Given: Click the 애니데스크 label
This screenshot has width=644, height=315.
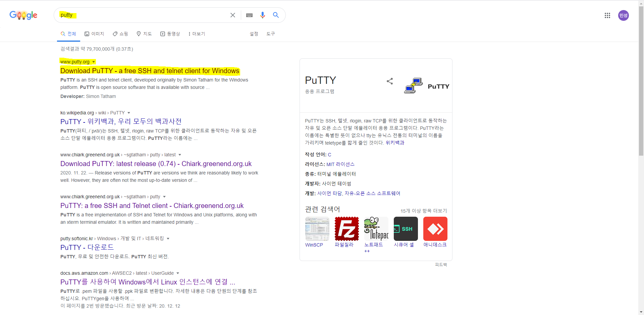Looking at the screenshot, I should click(435, 245).
